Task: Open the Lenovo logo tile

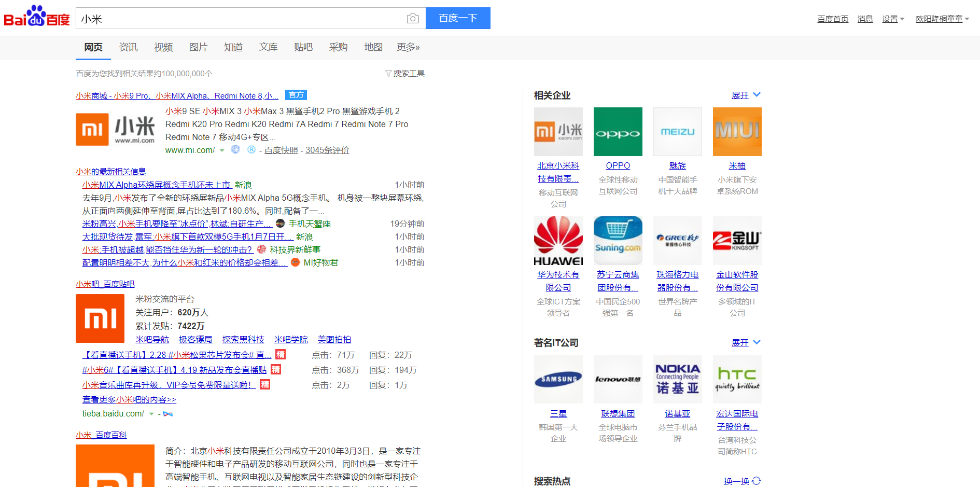Action: 618,379
